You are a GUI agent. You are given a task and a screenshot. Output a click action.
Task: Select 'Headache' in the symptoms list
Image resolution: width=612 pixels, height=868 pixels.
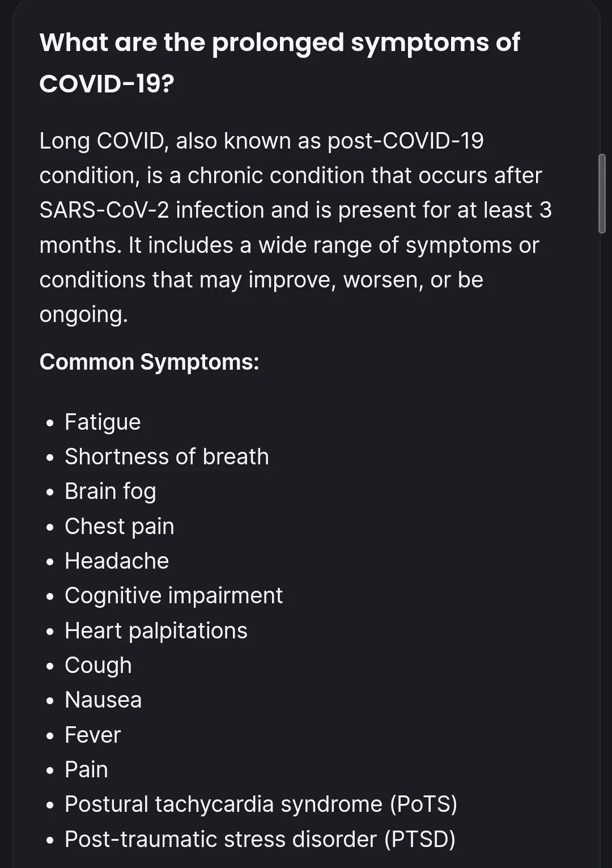[117, 561]
